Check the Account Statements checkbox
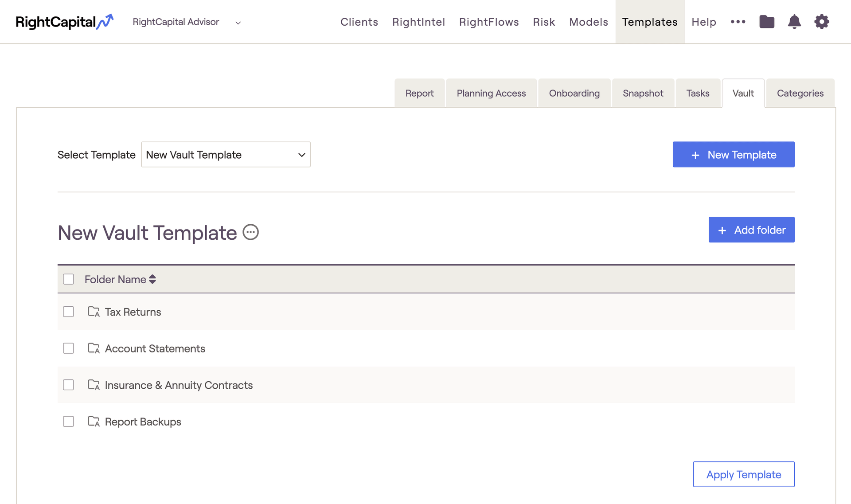Viewport: 851px width, 504px height. 68,348
